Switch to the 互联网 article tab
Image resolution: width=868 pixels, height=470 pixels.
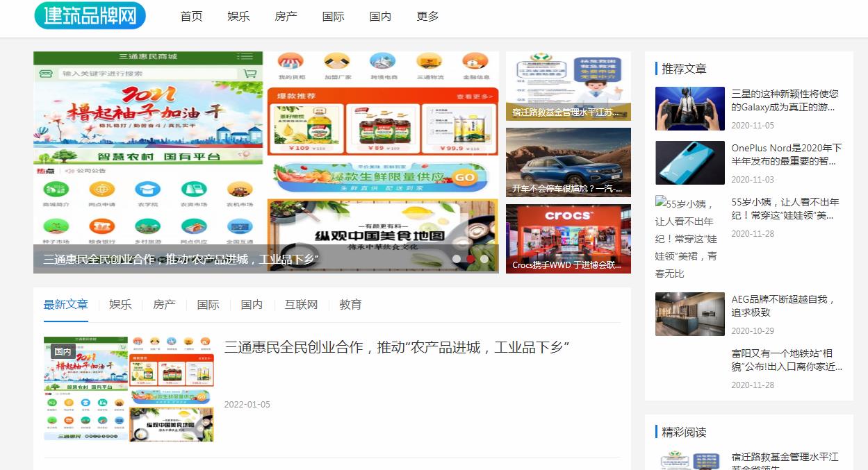pyautogui.click(x=301, y=304)
